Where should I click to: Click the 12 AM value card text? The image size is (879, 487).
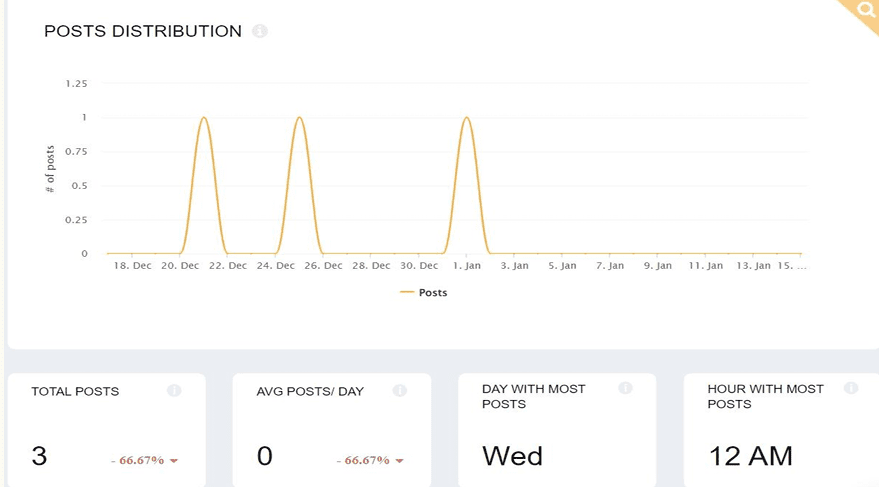tap(750, 457)
